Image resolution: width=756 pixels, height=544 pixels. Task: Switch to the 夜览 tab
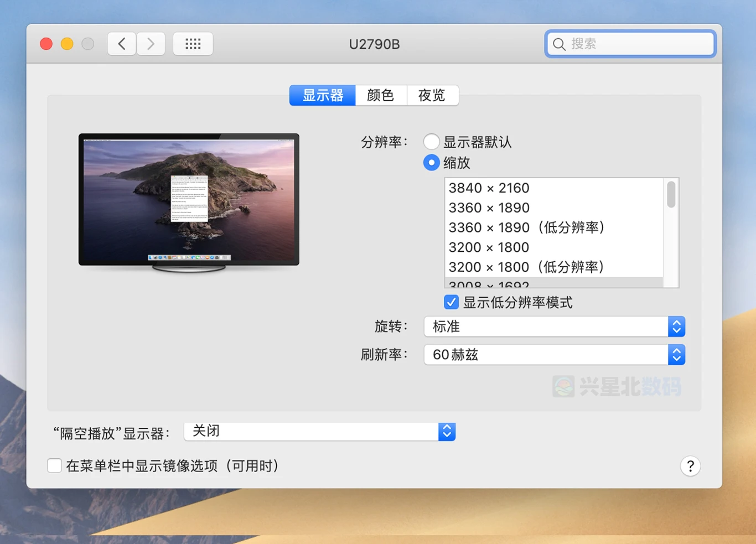tap(432, 95)
